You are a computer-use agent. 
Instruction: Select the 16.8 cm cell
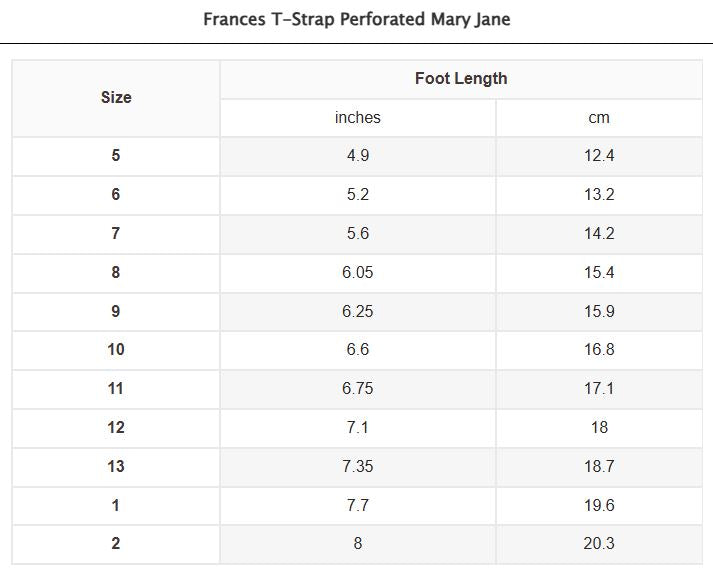599,350
